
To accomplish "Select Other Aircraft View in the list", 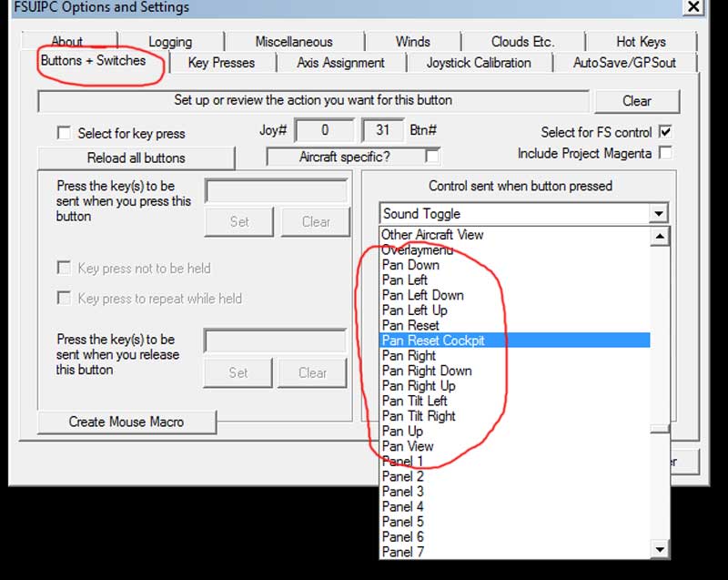I will pyautogui.click(x=514, y=235).
